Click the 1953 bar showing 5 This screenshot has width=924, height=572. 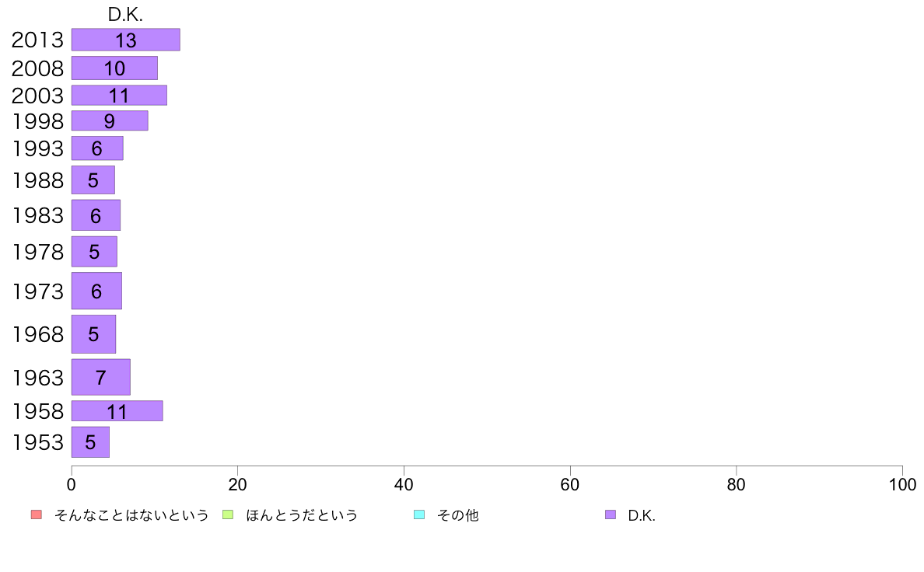point(90,442)
